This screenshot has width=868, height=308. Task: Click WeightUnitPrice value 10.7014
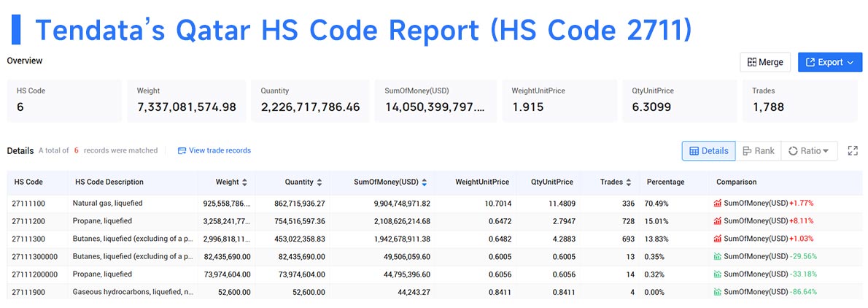497,204
